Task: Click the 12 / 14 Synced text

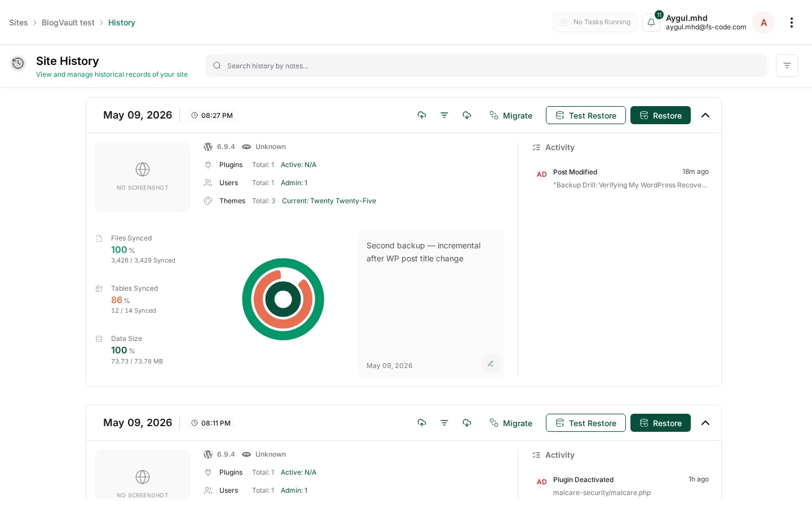Action: point(134,311)
